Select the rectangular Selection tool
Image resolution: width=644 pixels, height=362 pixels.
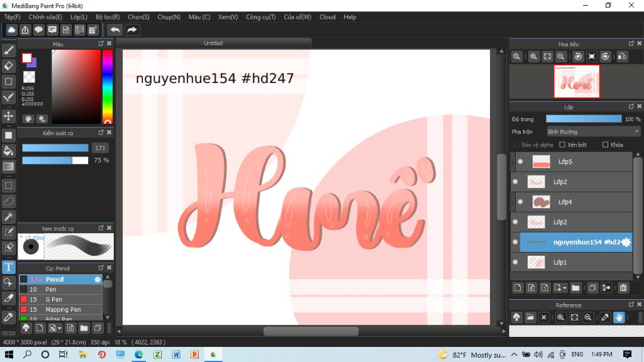click(9, 185)
